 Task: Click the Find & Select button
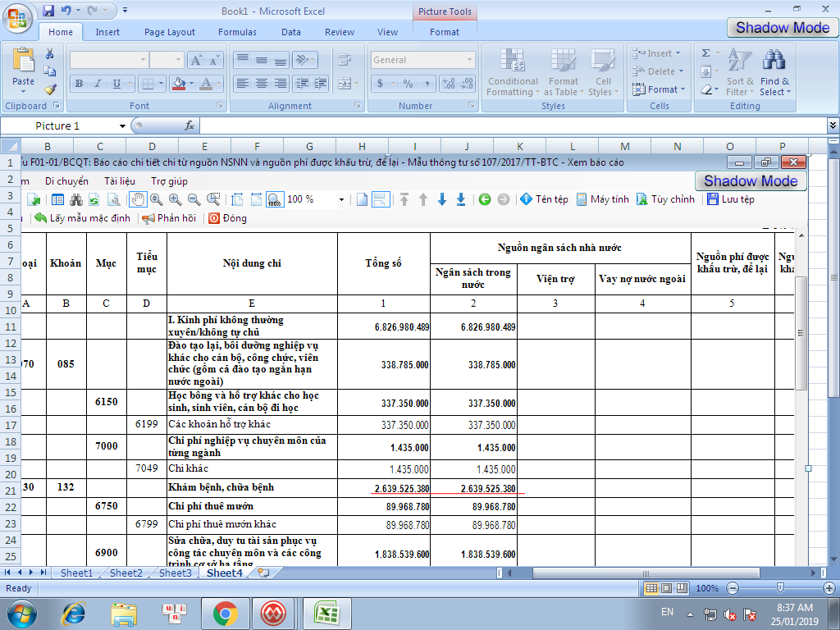[x=774, y=72]
